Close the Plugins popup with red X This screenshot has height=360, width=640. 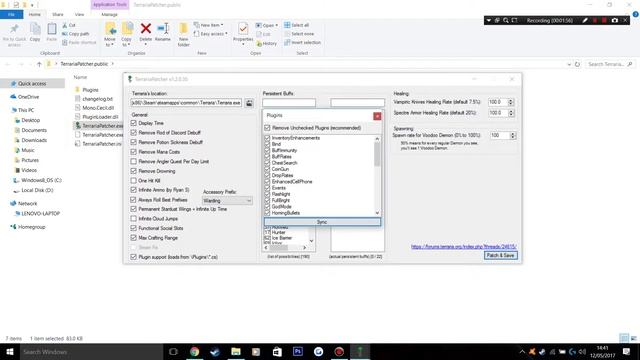click(377, 116)
